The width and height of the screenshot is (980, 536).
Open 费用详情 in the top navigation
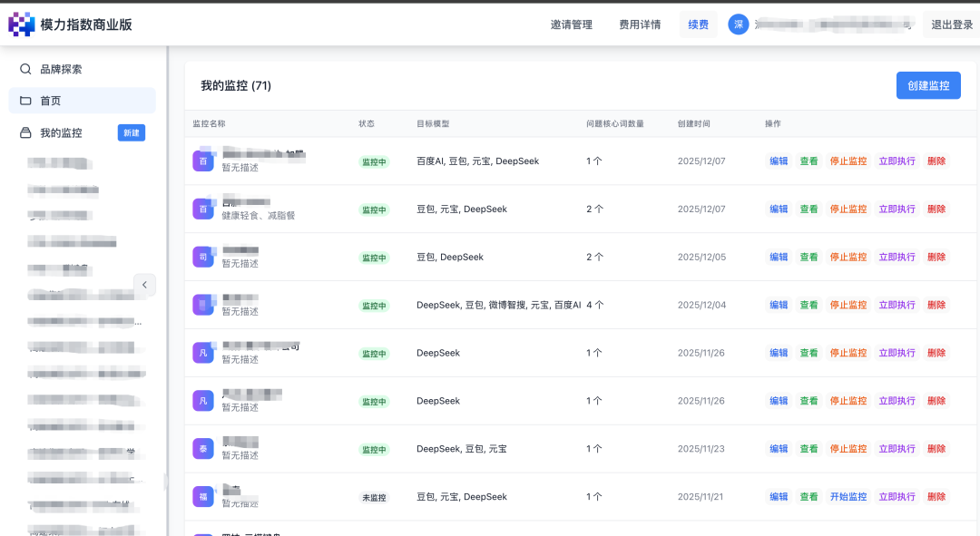click(640, 24)
